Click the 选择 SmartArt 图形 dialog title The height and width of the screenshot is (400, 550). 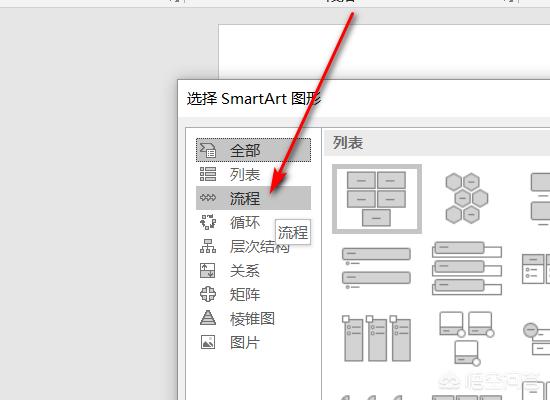(x=254, y=99)
